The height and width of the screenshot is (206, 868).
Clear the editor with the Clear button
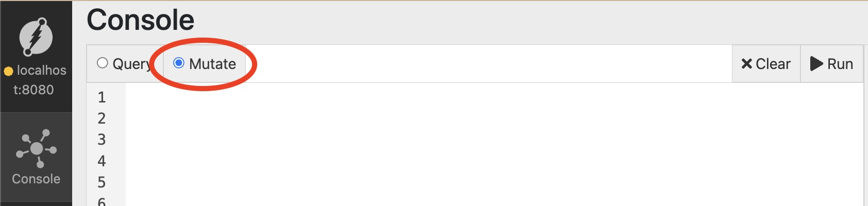pos(766,64)
